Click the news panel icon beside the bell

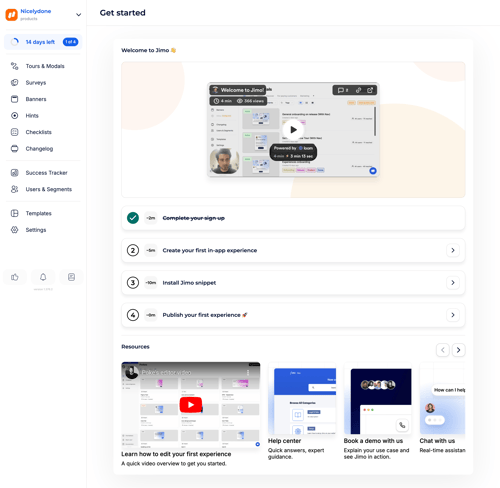click(x=71, y=277)
